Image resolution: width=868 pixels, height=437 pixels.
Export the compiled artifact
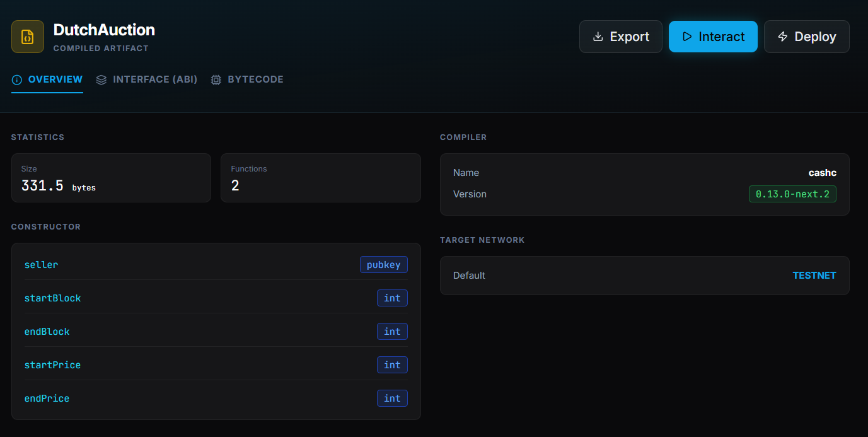coord(620,37)
